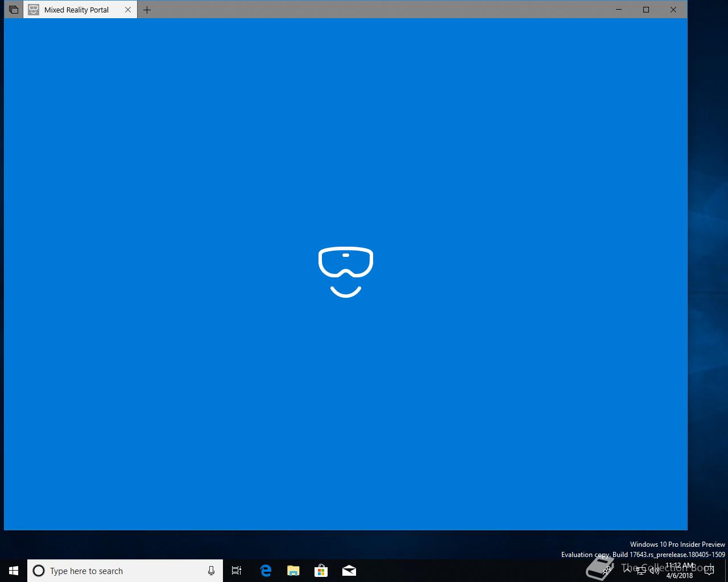
Task: Click the Cortana circle icon
Action: click(39, 571)
